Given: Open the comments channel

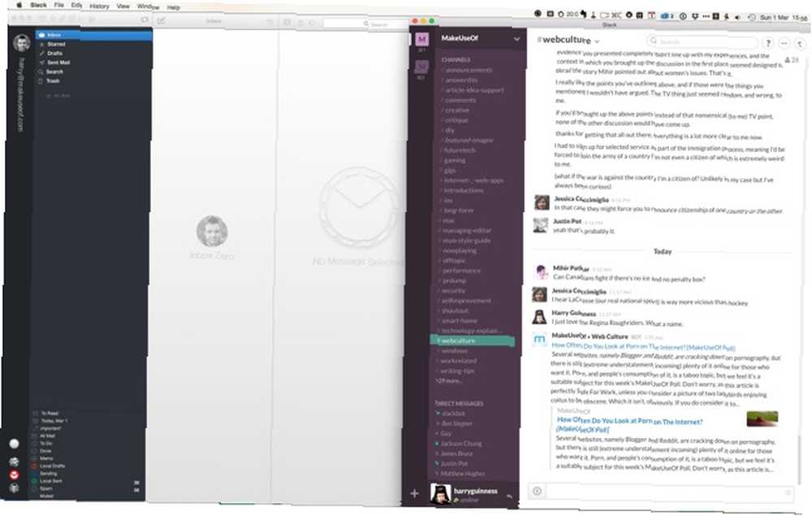Looking at the screenshot, I should (460, 100).
